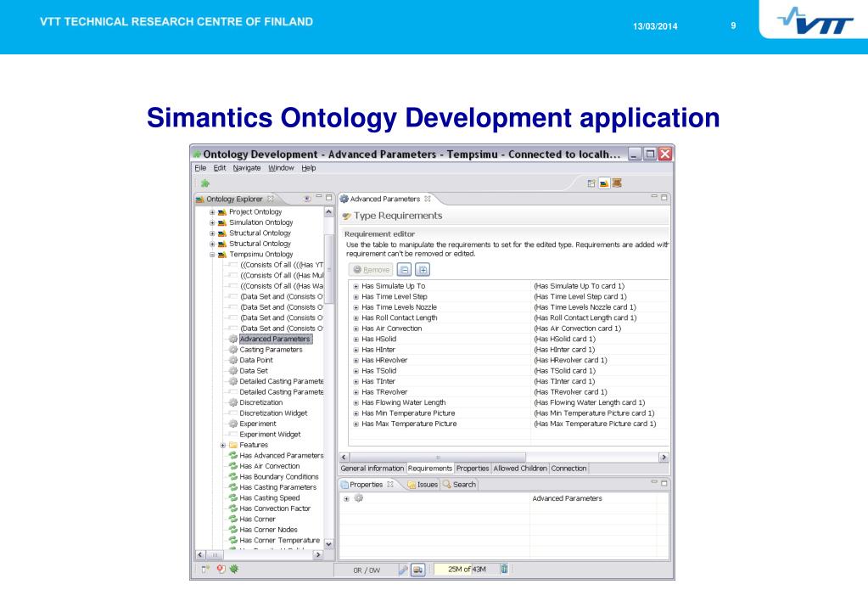Close the Advanced Parameters editor tab
The image size is (868, 601).
tap(428, 199)
